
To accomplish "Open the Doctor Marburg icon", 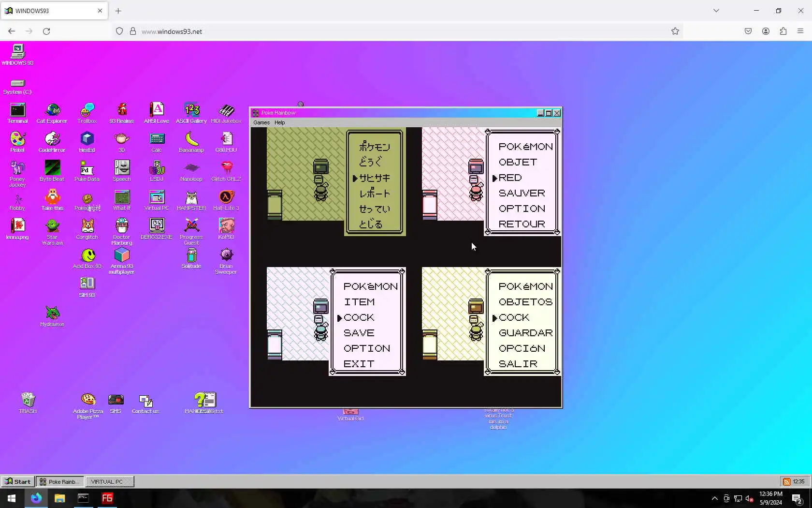I will pos(122,232).
